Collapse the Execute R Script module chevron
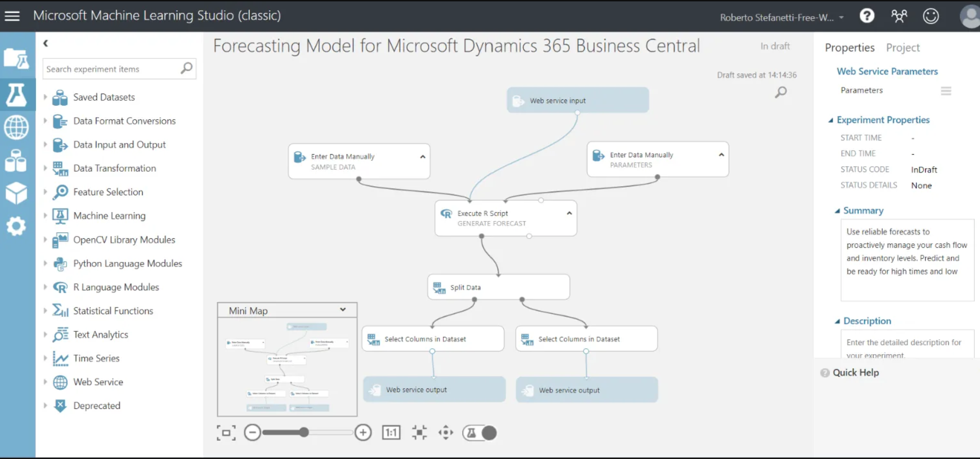 tap(569, 213)
